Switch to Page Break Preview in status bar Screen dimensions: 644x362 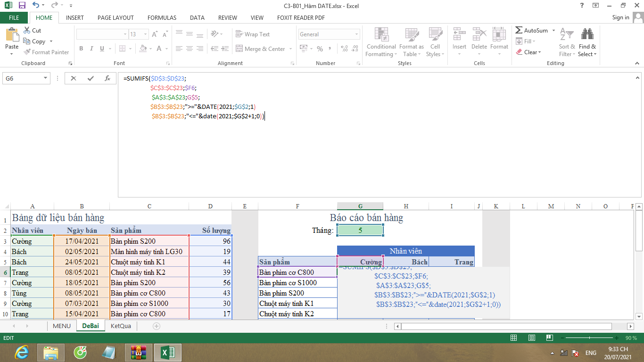click(549, 338)
